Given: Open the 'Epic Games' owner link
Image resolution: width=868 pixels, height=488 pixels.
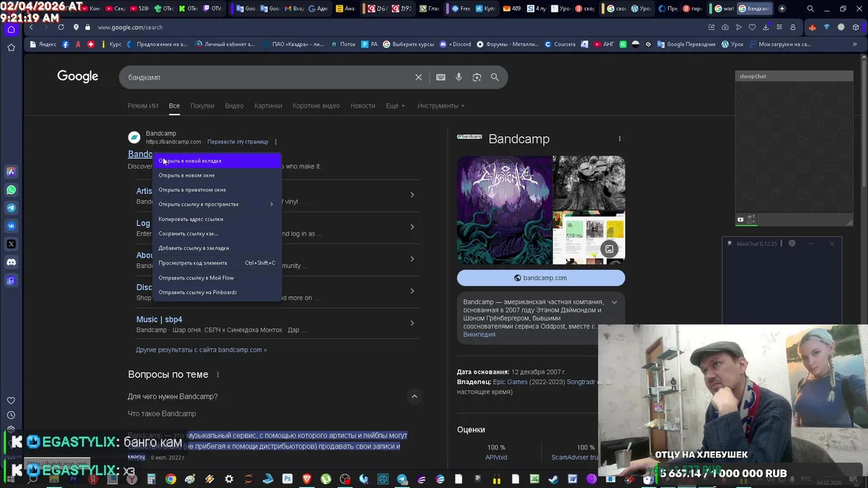Looking at the screenshot, I should pyautogui.click(x=510, y=382).
